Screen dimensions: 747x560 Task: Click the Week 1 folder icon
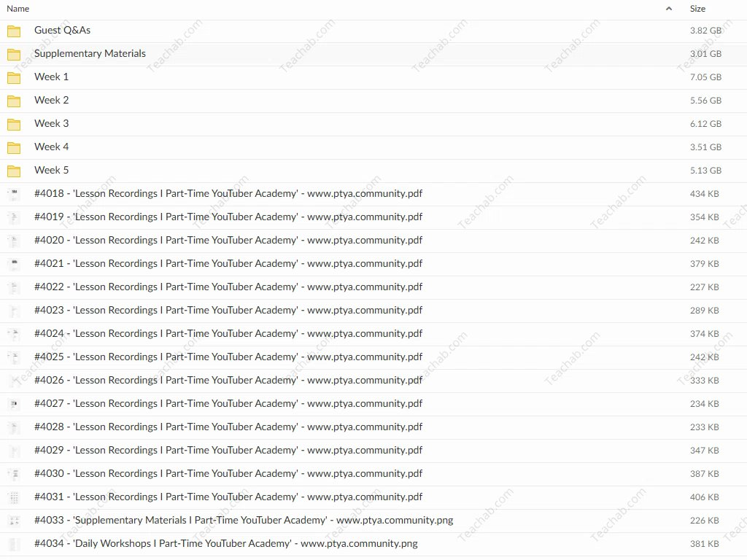[14, 78]
